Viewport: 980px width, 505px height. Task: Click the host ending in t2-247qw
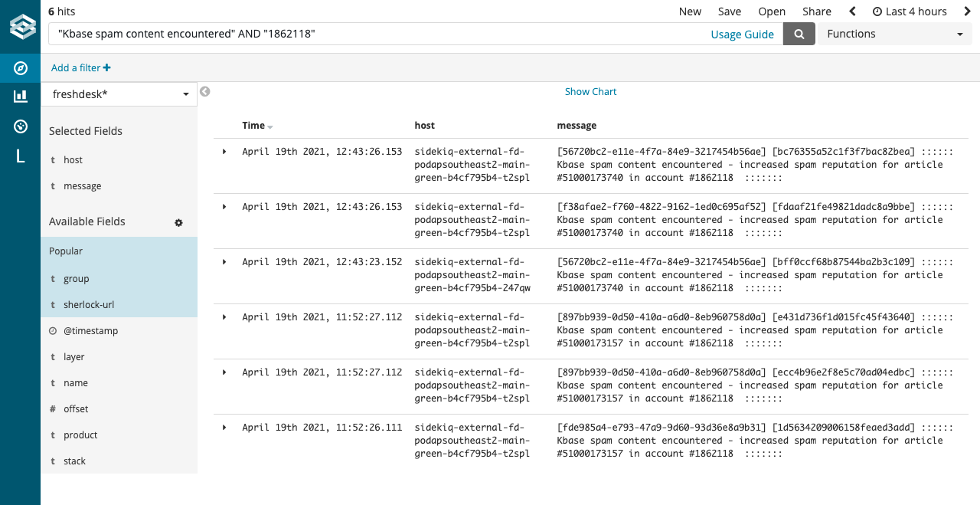[x=472, y=275]
